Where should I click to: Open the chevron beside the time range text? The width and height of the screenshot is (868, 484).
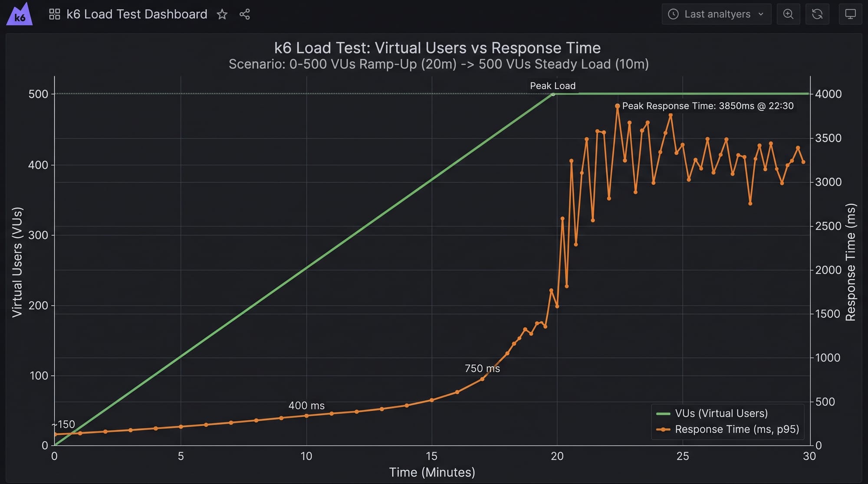(x=761, y=14)
